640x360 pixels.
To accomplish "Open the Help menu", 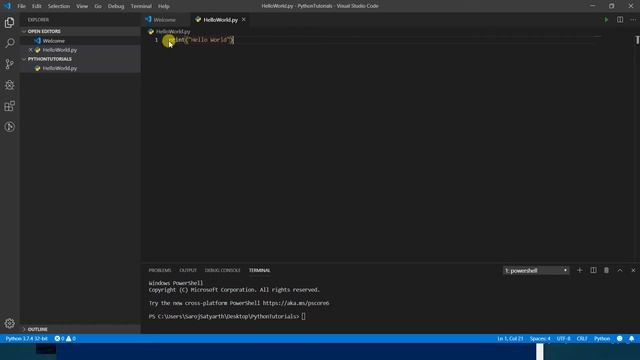I will 164,6.
